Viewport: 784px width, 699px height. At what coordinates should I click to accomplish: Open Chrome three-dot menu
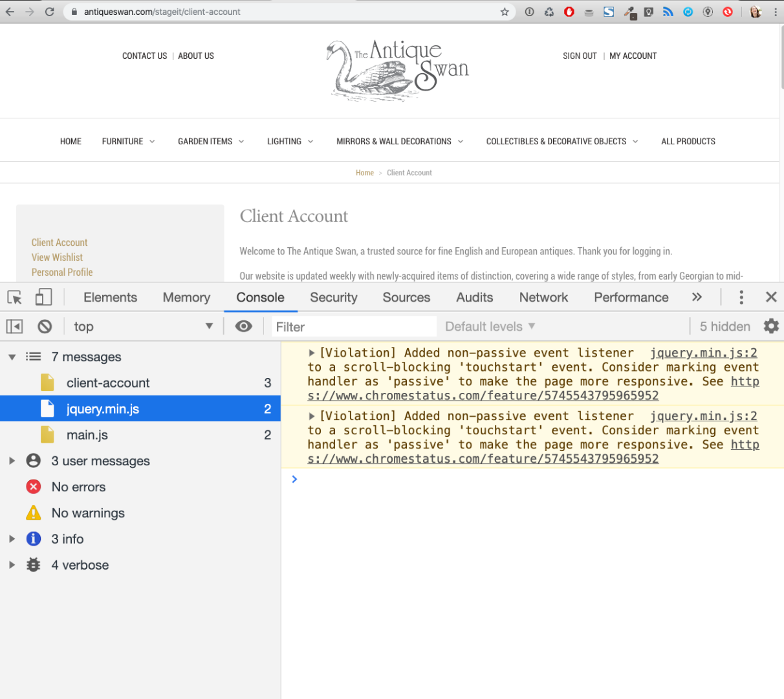(775, 12)
